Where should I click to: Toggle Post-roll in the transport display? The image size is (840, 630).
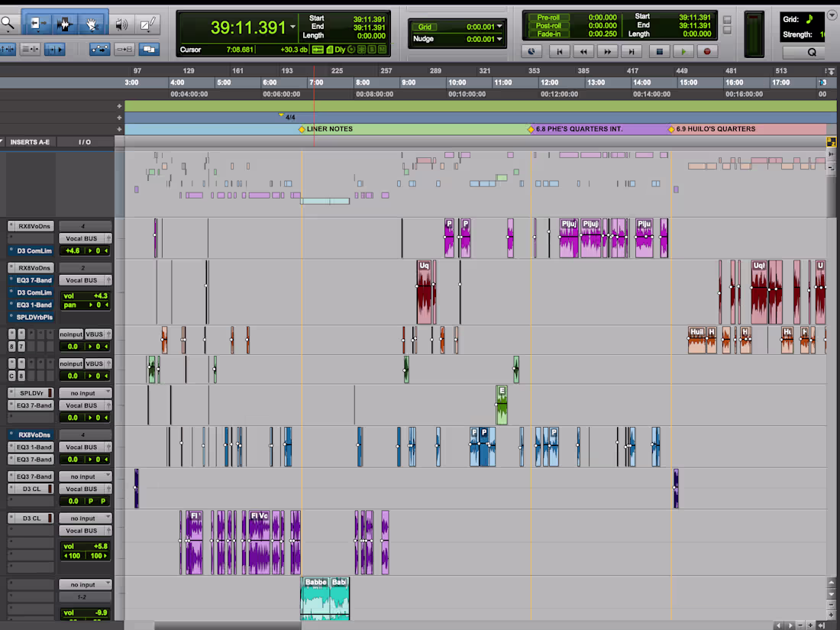pos(548,25)
